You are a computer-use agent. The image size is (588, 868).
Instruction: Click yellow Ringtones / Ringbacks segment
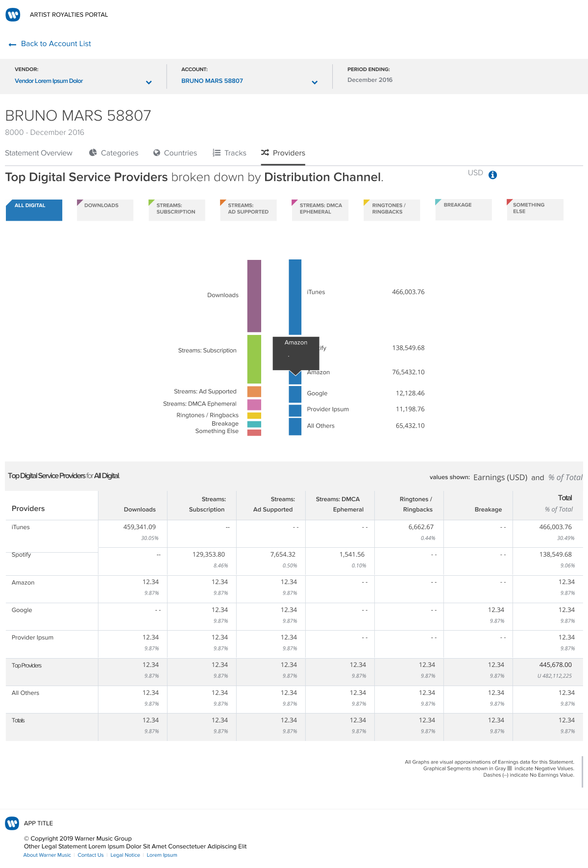254,415
